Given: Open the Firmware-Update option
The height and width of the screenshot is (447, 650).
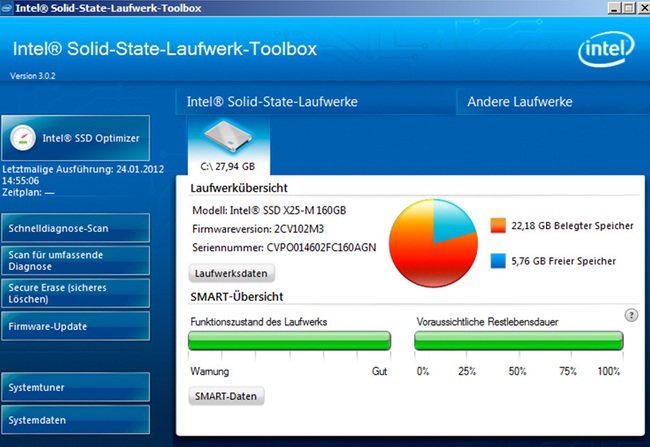Looking at the screenshot, I should (x=75, y=326).
